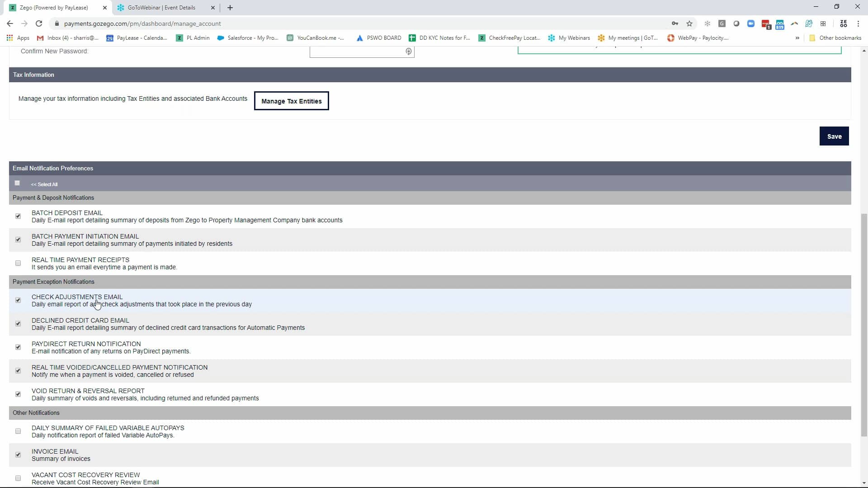Bookmark this page via the star icon
Screen dimensions: 868x488
689,23
